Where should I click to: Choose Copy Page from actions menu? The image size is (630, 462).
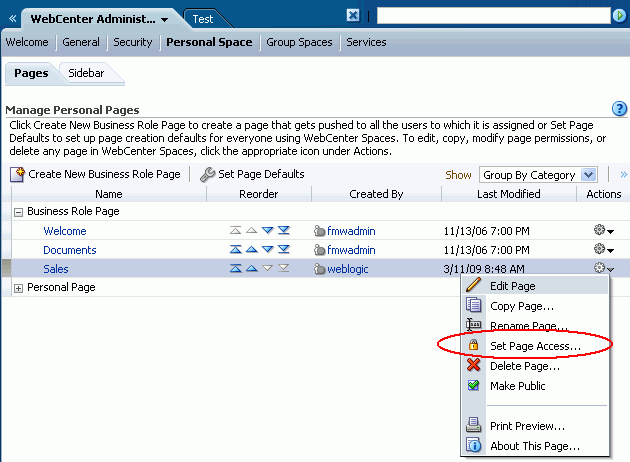pos(535,306)
